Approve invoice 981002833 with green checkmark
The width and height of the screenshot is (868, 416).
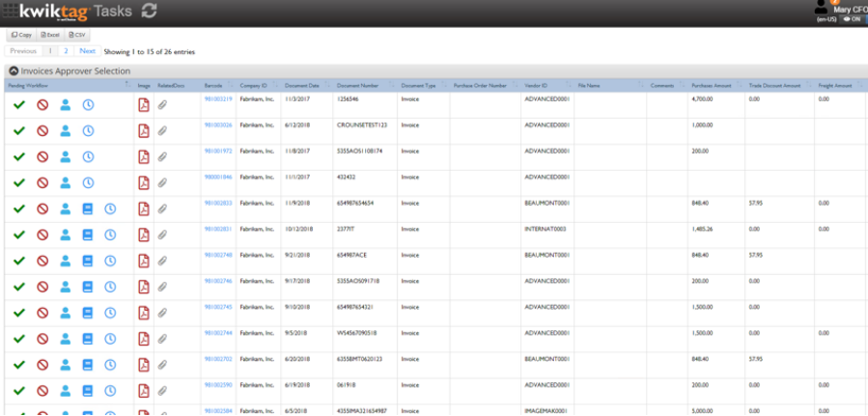tap(19, 208)
